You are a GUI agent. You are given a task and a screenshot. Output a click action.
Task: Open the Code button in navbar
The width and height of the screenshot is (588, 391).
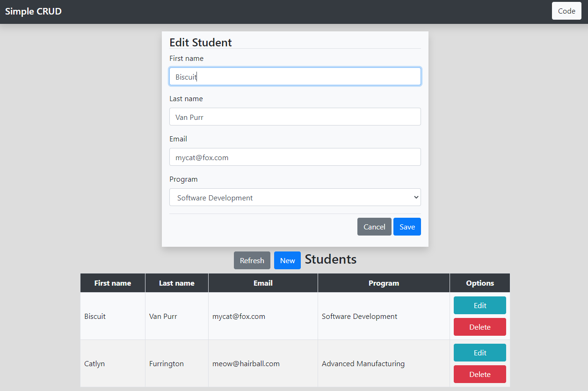tap(566, 11)
